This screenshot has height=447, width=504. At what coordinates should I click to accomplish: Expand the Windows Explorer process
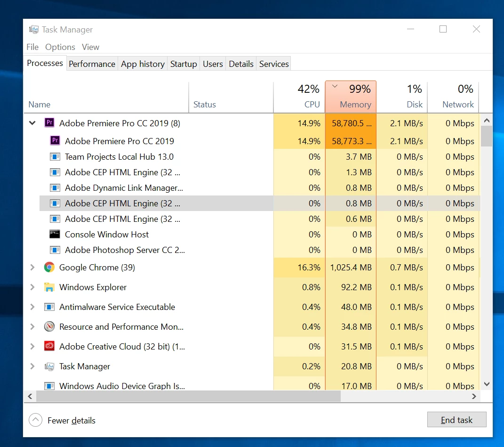point(32,287)
